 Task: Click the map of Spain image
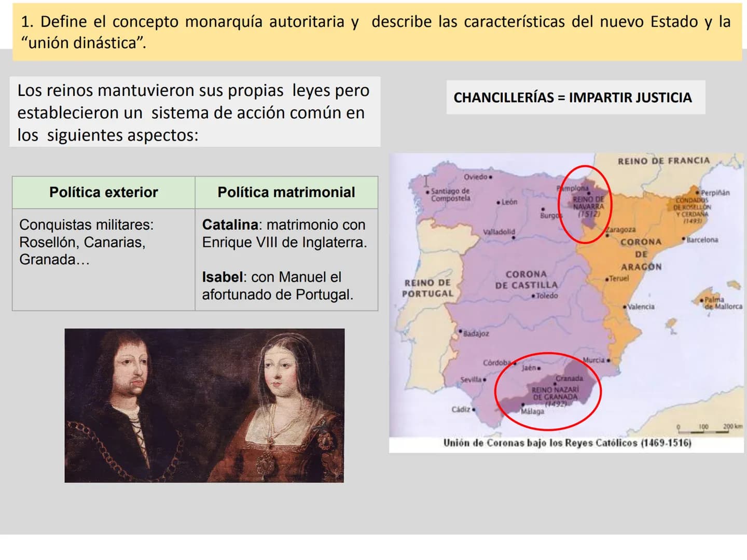566,303
